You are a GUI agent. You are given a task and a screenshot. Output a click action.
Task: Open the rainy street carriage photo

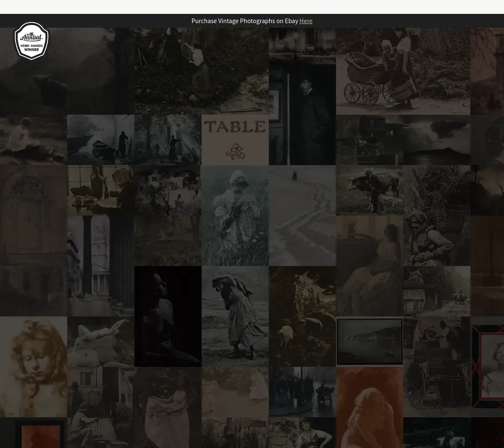click(x=302, y=392)
